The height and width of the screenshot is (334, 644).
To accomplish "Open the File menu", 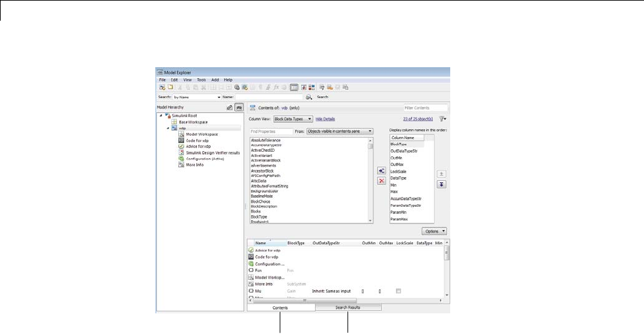I will (x=163, y=79).
